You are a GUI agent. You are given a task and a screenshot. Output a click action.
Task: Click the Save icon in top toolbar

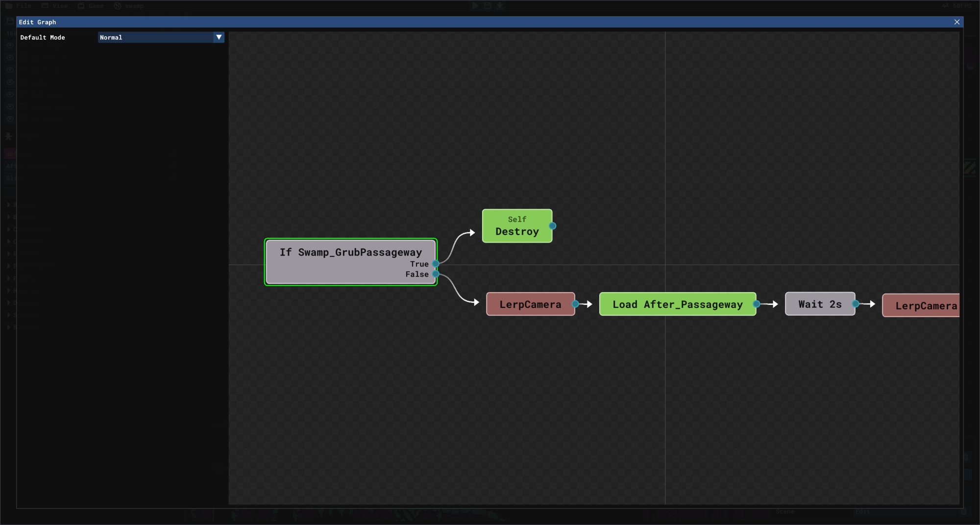[488, 6]
